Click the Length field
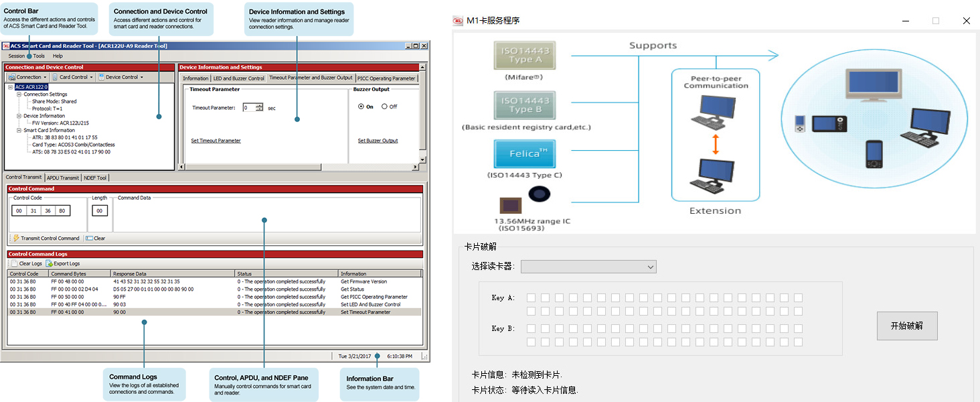The width and height of the screenshot is (980, 402). [100, 211]
